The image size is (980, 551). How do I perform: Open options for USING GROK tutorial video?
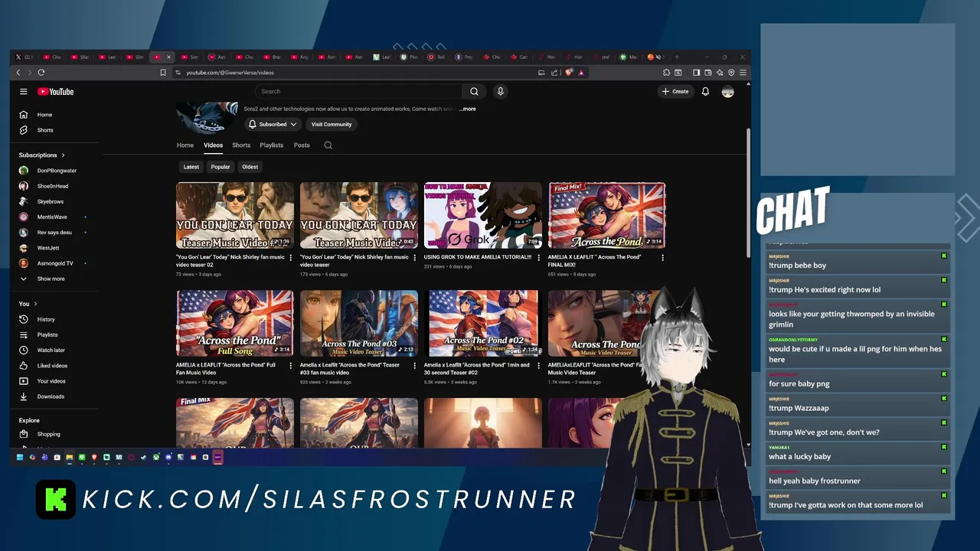point(539,258)
